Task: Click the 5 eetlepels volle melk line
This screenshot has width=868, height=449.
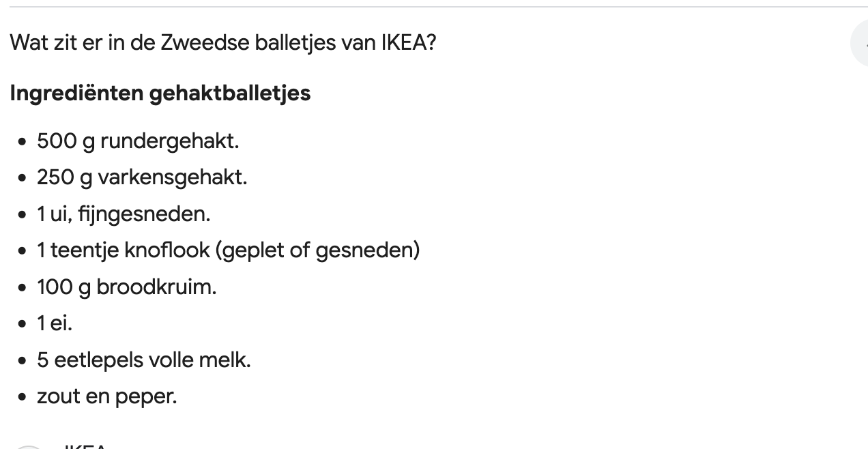Action: [144, 360]
